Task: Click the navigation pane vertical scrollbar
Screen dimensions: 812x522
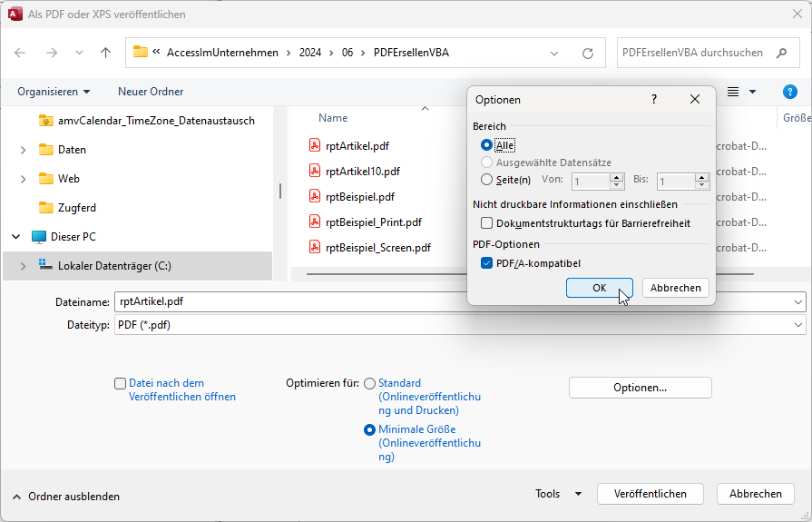Action: [x=280, y=192]
